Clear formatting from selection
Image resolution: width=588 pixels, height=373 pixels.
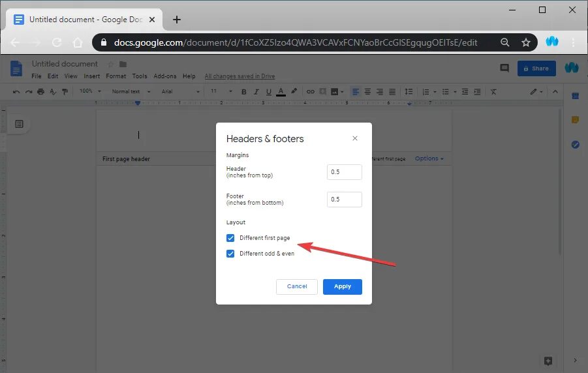[493, 92]
